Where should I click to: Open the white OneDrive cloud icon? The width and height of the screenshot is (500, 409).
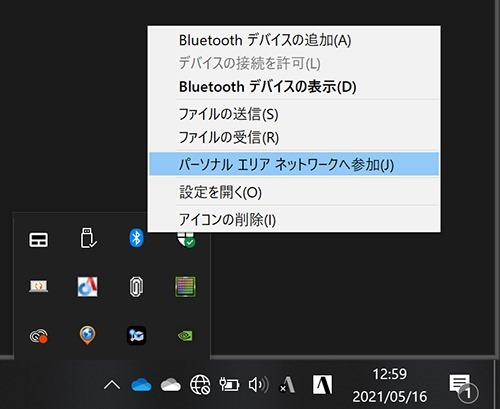tap(171, 385)
